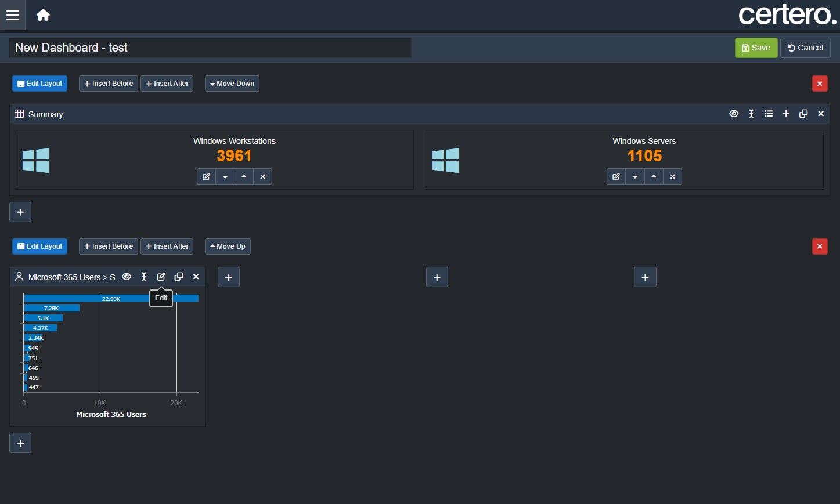The height and width of the screenshot is (504, 840).
Task: Go to the home page icon
Action: (x=43, y=15)
